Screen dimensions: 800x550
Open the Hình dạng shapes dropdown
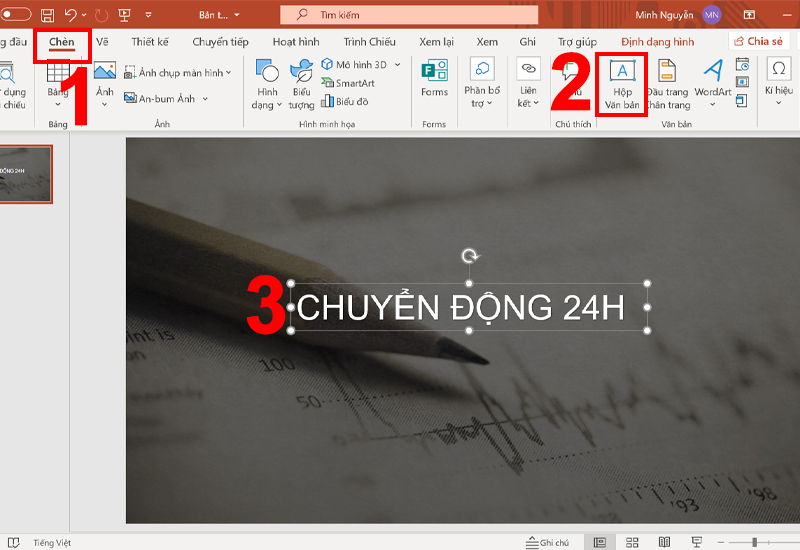tap(267, 85)
